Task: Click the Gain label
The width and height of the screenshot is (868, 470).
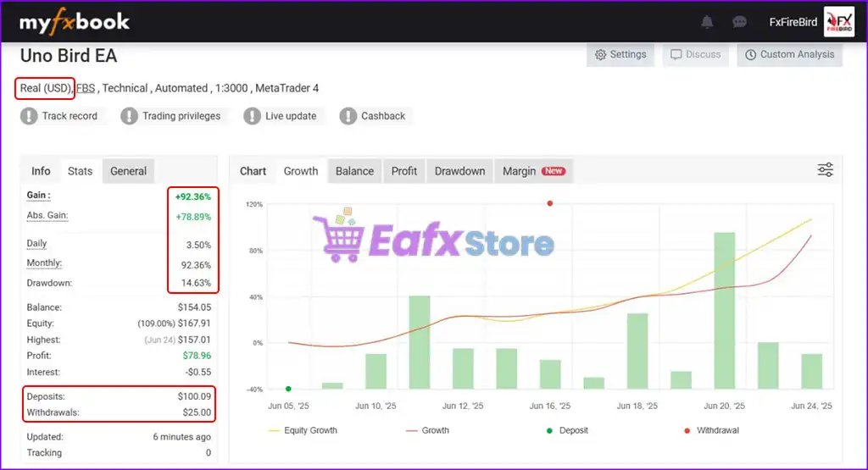Action: (38, 195)
